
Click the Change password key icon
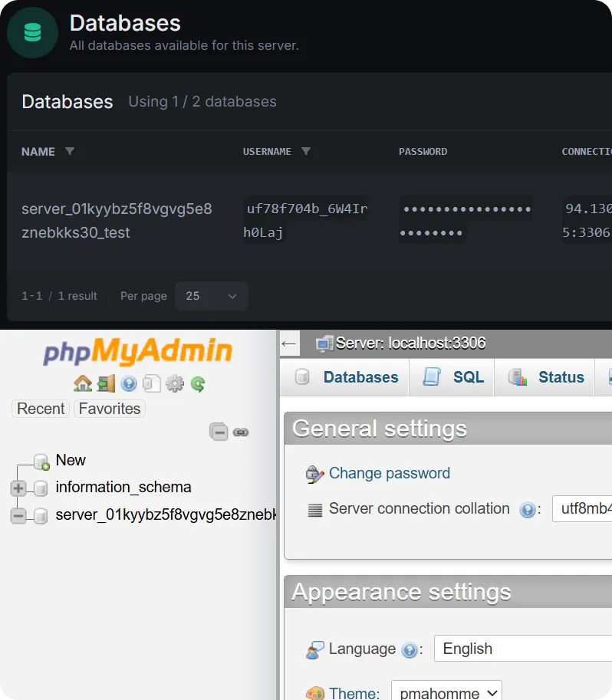314,474
